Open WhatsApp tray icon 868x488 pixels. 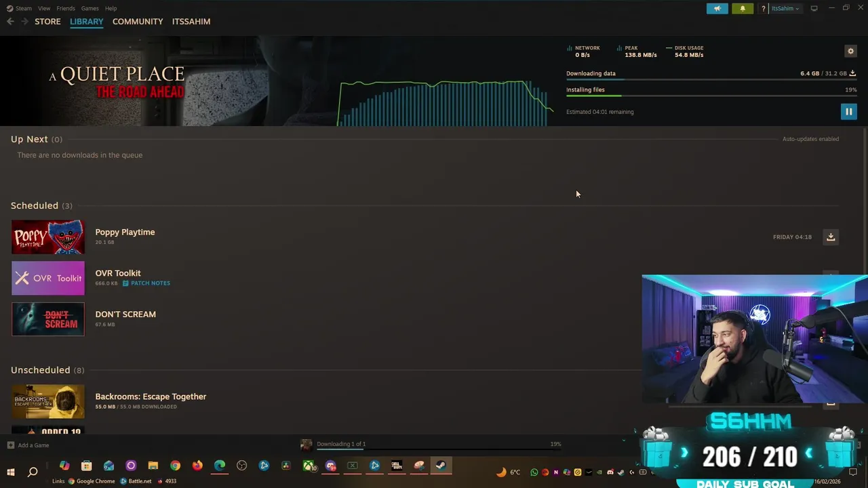click(534, 472)
